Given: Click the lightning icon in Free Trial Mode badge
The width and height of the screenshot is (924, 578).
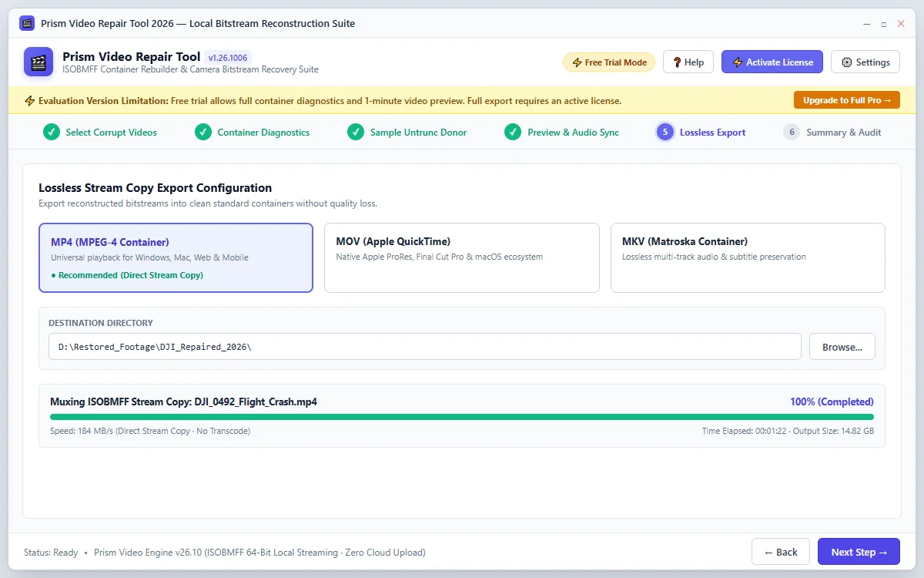Looking at the screenshot, I should [577, 62].
